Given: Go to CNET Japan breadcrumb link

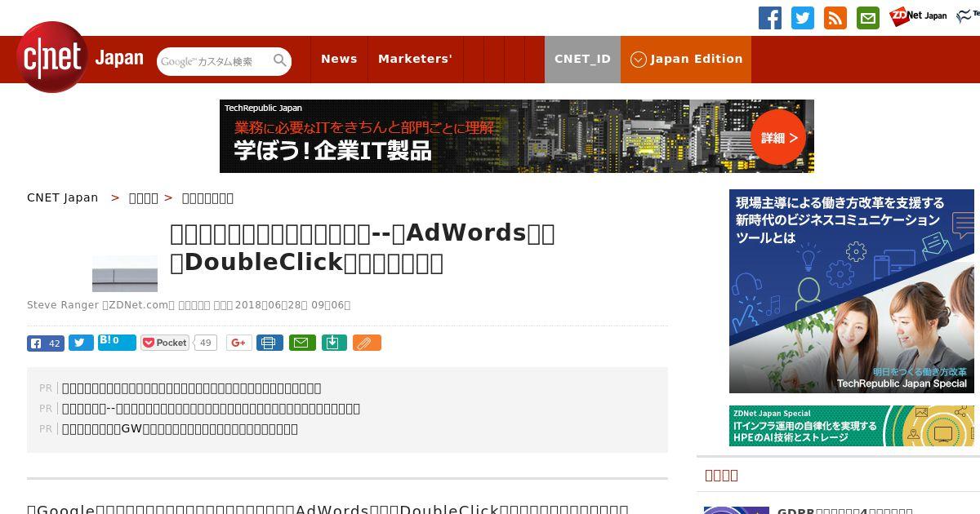Looking at the screenshot, I should click(63, 197).
